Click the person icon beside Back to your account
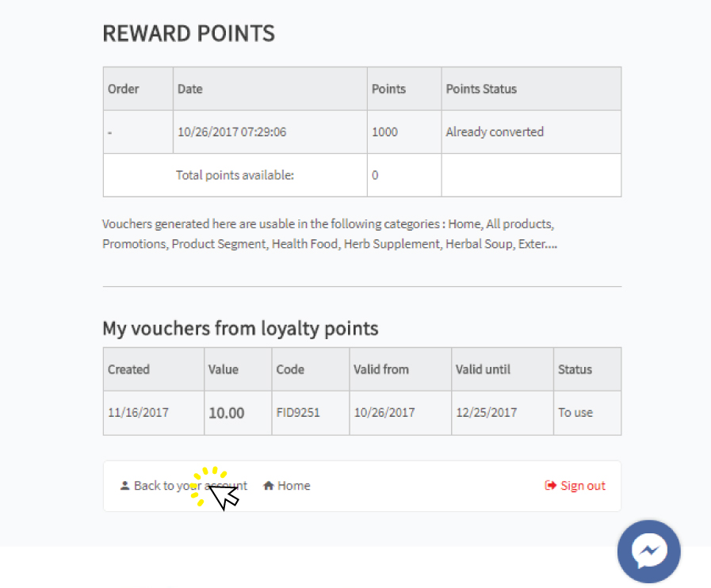Image resolution: width=711 pixels, height=588 pixels. click(x=124, y=486)
